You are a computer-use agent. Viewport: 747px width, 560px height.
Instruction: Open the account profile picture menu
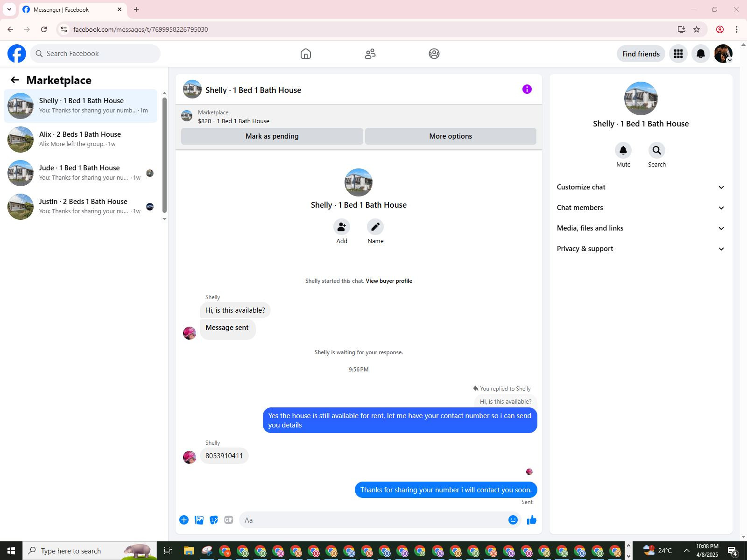(723, 54)
